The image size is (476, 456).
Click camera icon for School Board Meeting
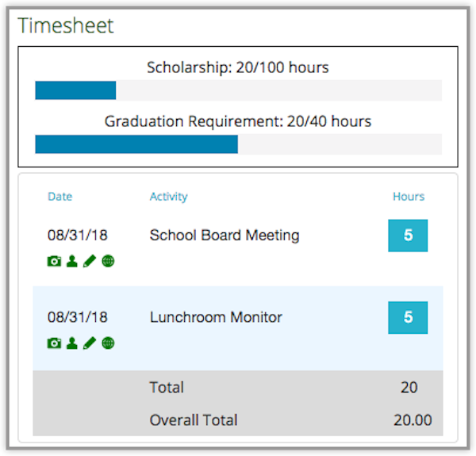[54, 261]
